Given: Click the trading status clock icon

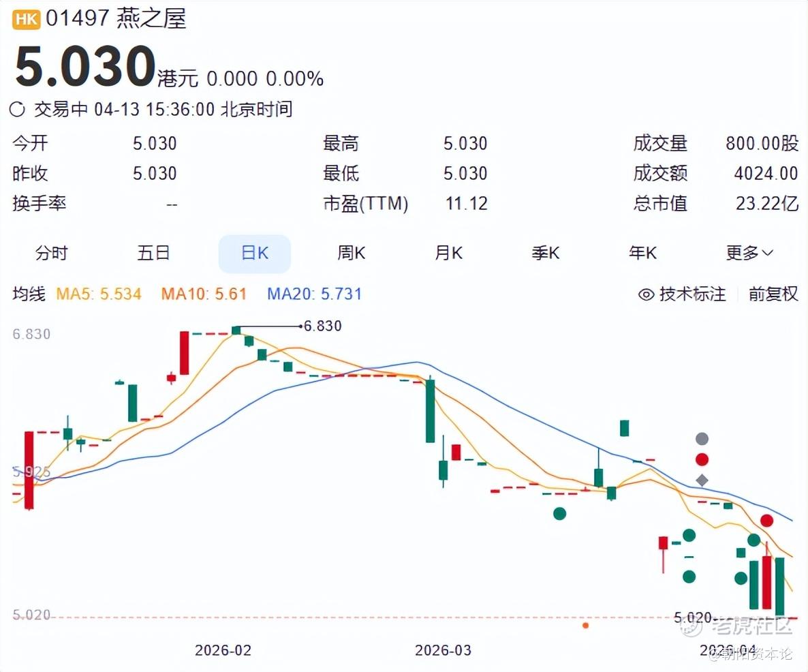Looking at the screenshot, I should pos(18,109).
